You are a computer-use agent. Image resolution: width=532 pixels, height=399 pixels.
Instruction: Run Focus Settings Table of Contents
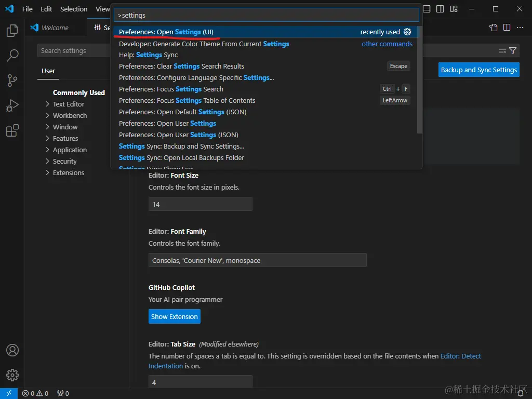coord(264,100)
